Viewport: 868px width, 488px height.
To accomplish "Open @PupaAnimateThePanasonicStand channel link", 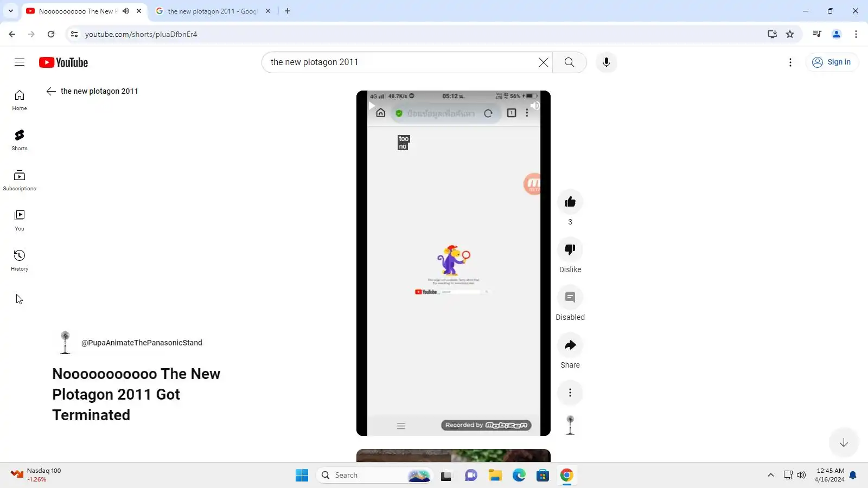I will (x=142, y=343).
